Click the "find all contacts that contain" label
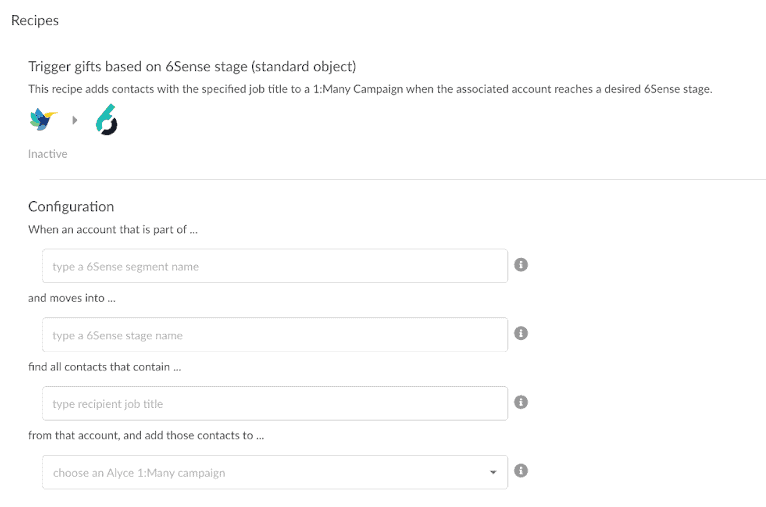 (x=105, y=366)
